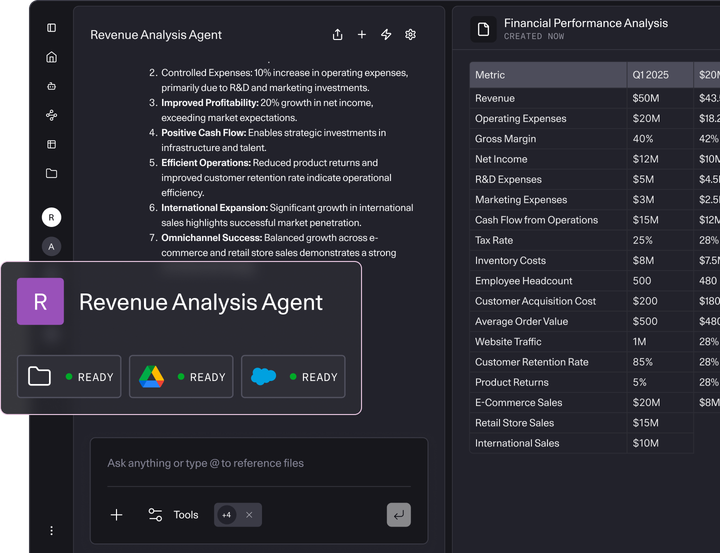Screen dimensions: 720x553
Task: Select the white R avatar in sidebar
Action: [51, 217]
